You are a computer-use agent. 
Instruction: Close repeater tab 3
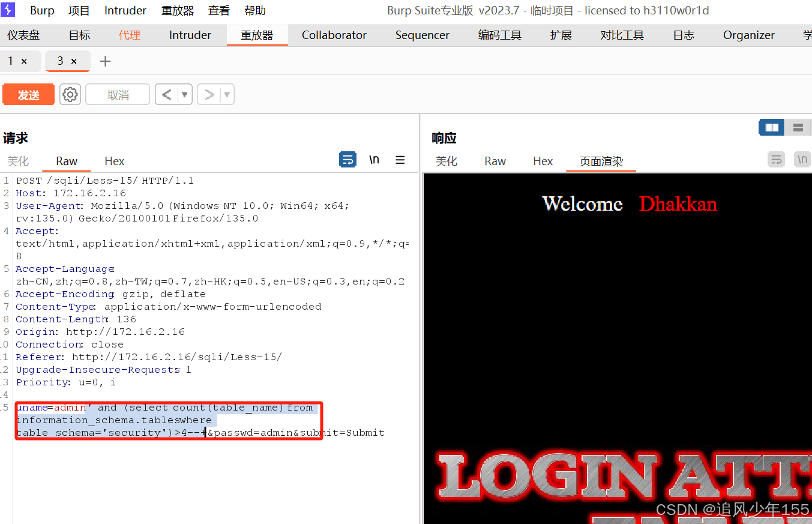(x=74, y=61)
